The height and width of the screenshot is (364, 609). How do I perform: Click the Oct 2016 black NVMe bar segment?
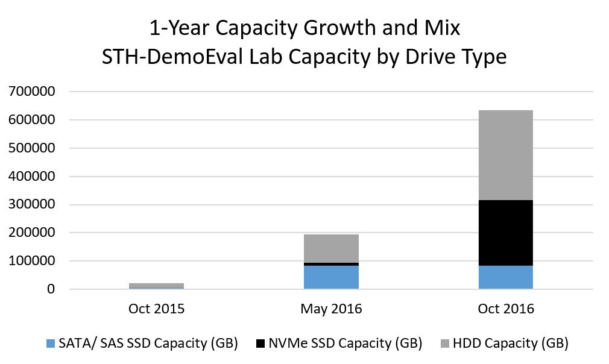click(x=506, y=233)
